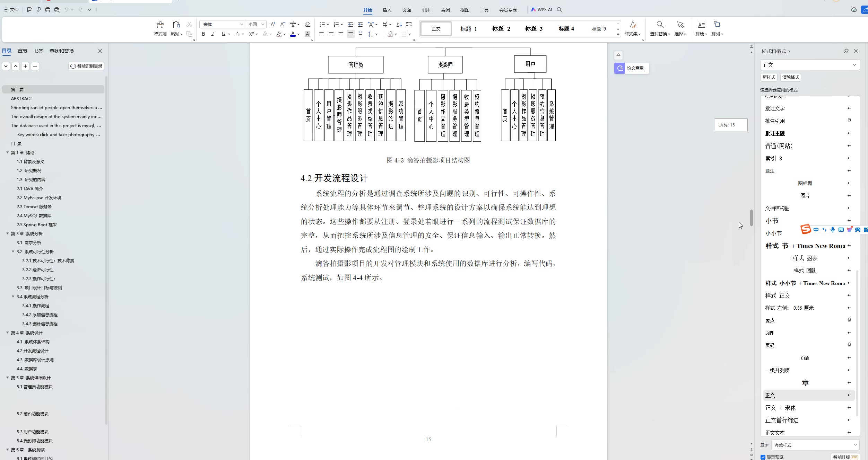
Task: Click the Sort icon in the paragraph group
Action: pyautogui.click(x=399, y=24)
